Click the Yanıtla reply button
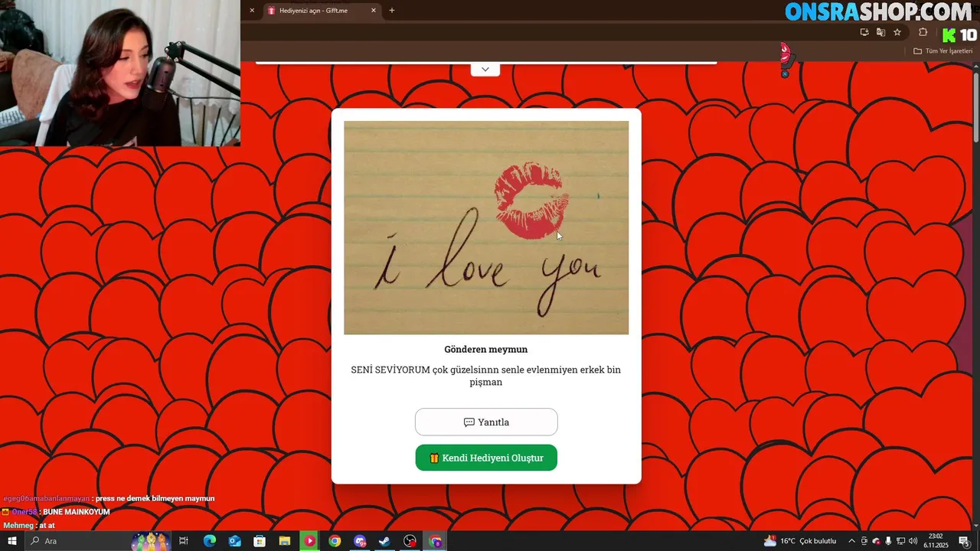 coord(486,422)
